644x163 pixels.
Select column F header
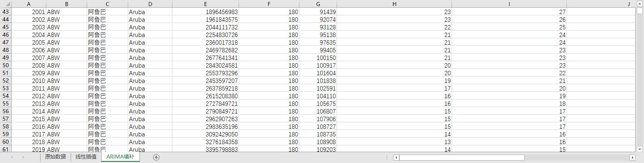coord(269,4)
